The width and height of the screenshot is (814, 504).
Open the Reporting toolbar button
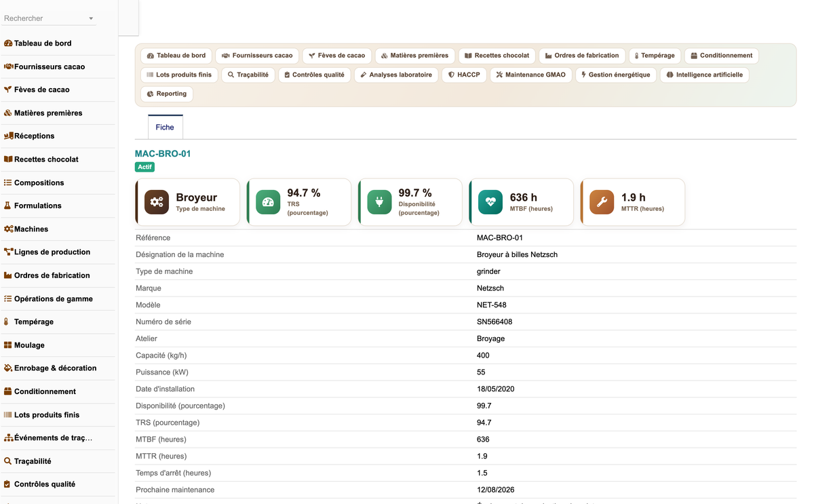pos(167,94)
